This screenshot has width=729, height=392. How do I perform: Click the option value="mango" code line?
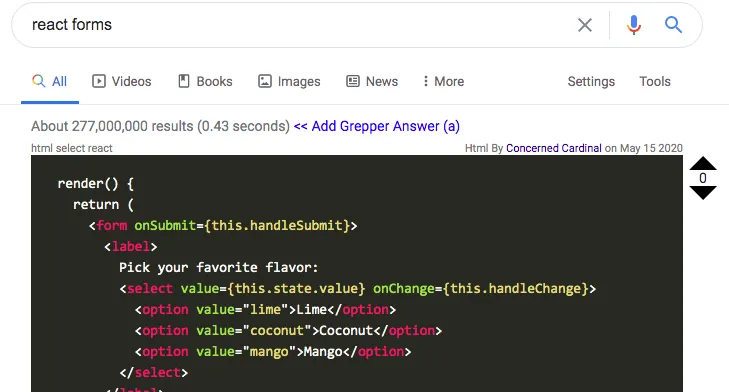(x=273, y=352)
